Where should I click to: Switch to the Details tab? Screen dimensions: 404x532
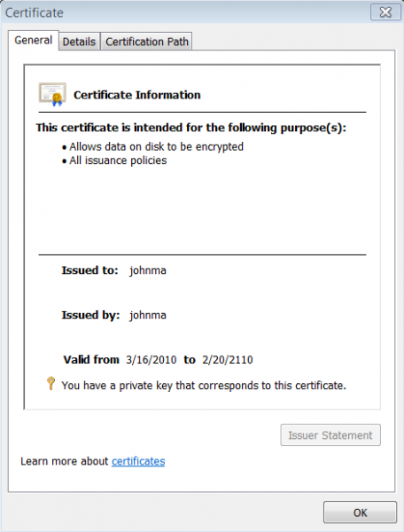80,42
